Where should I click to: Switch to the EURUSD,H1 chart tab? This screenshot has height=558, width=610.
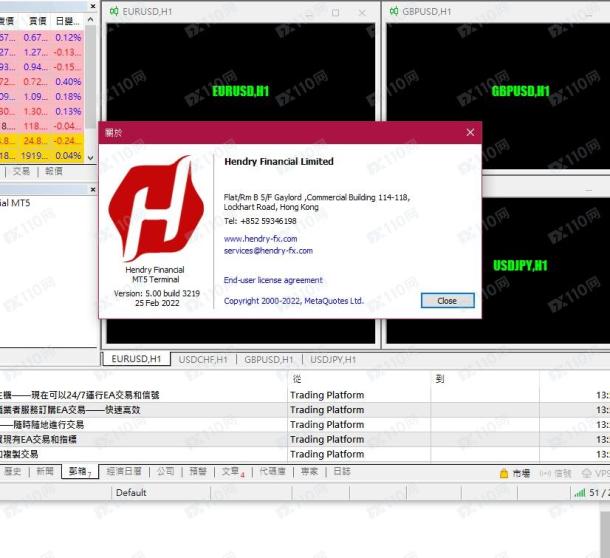136,359
